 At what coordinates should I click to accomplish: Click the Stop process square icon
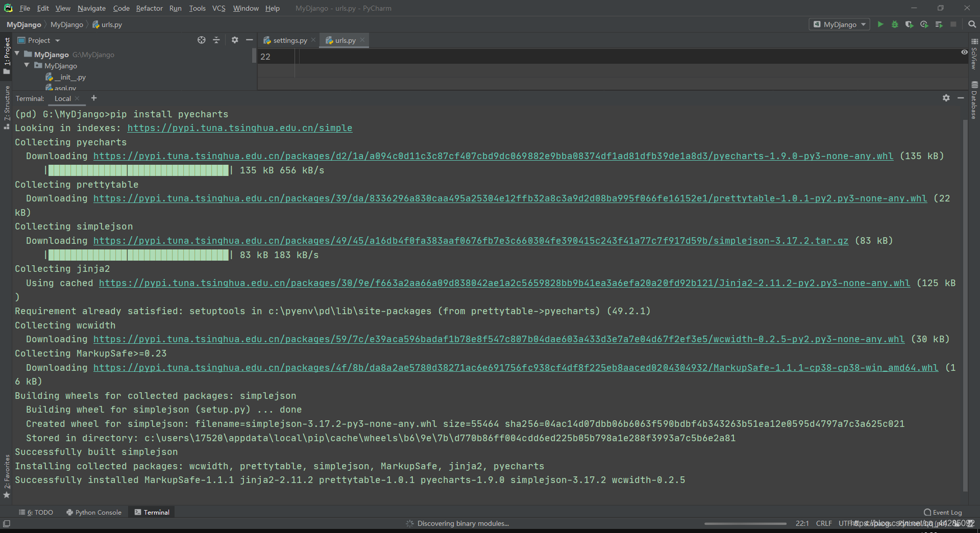953,24
